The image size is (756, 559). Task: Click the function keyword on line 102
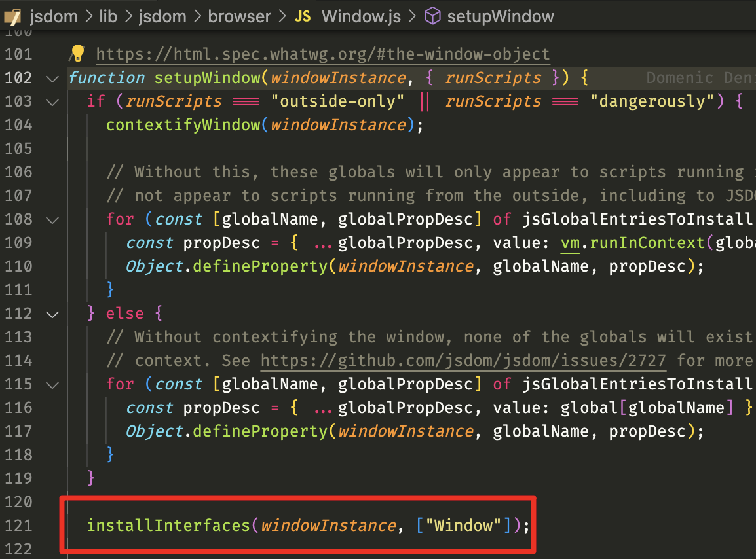(x=107, y=78)
